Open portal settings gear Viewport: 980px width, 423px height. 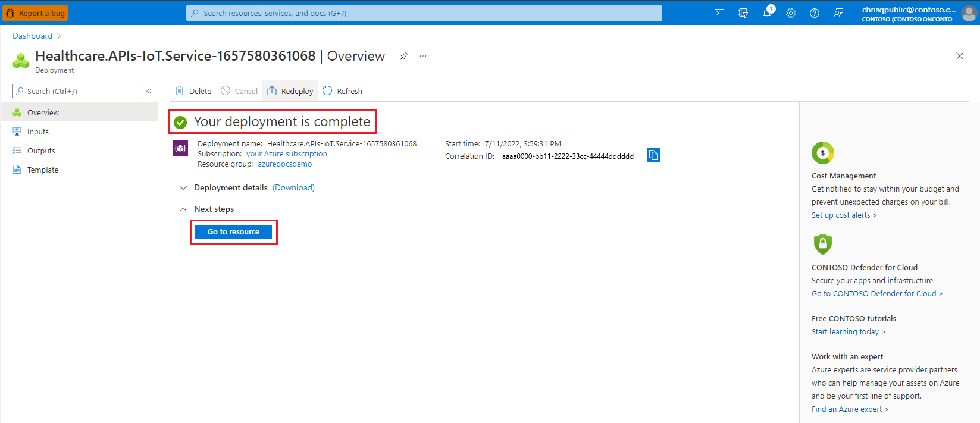pyautogui.click(x=791, y=13)
